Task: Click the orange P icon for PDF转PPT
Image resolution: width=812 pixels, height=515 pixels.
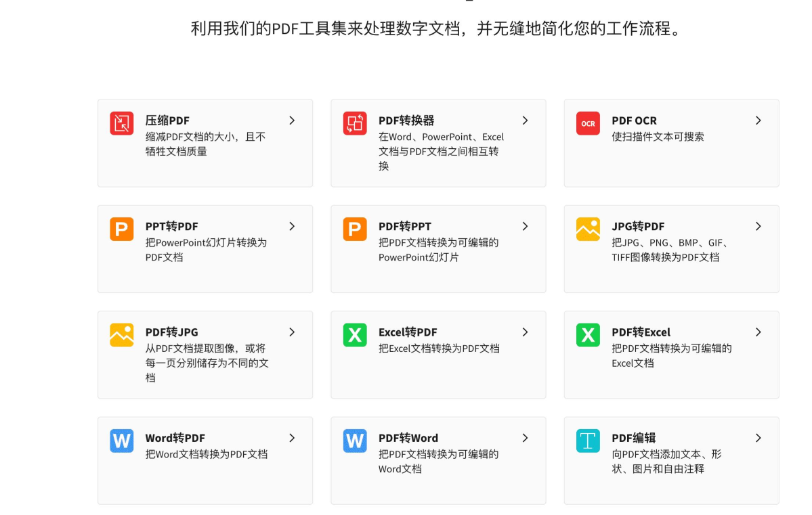Action: coord(355,229)
